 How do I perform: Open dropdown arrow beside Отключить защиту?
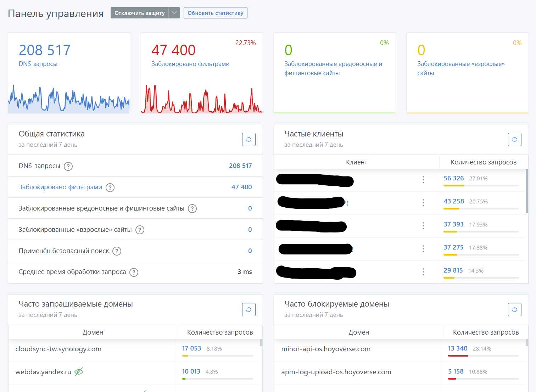(174, 13)
